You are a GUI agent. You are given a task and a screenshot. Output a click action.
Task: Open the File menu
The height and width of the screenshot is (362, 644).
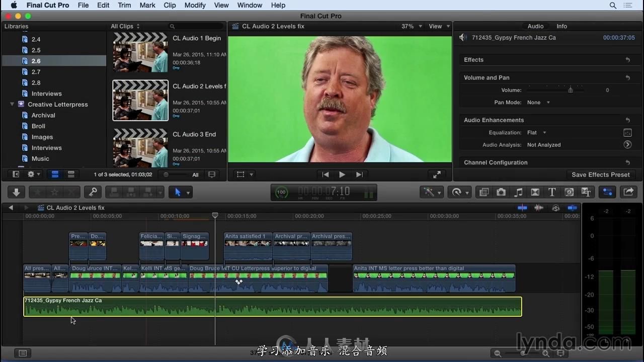[x=83, y=5]
